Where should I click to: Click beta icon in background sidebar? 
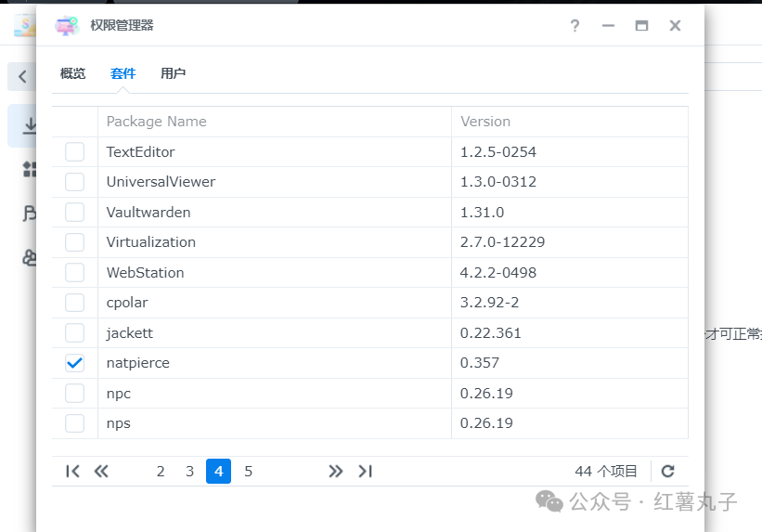29,213
